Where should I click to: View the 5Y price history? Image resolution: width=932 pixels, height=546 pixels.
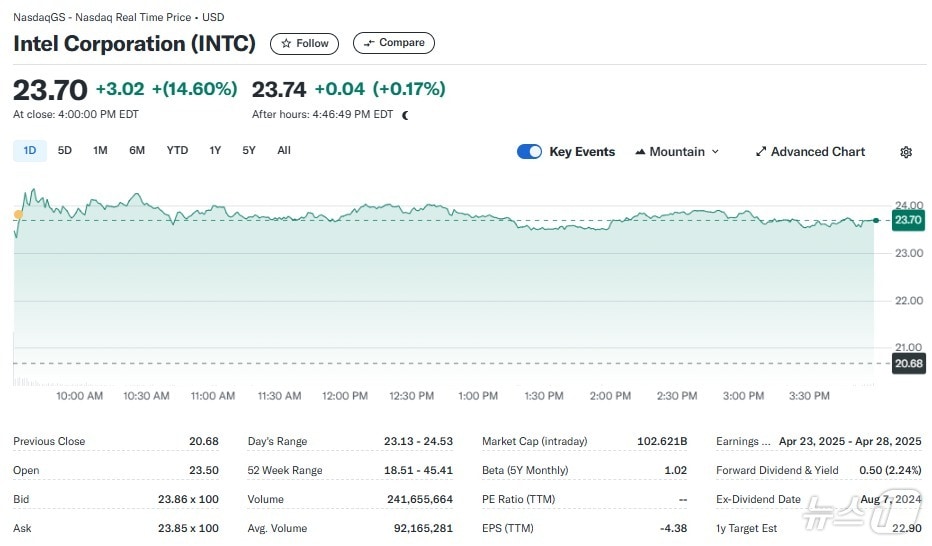(248, 151)
